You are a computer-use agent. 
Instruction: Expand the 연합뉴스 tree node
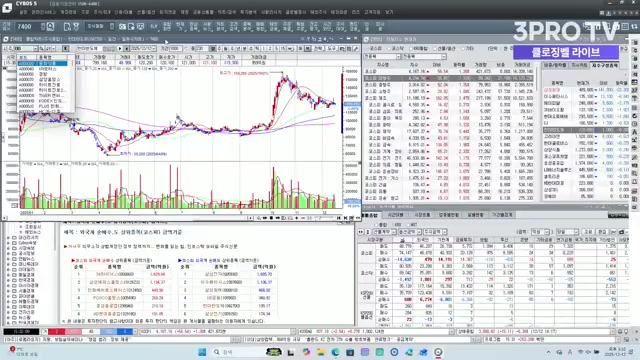(8, 259)
